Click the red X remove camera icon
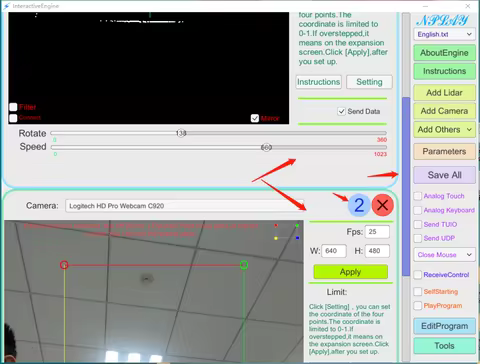 pyautogui.click(x=383, y=205)
